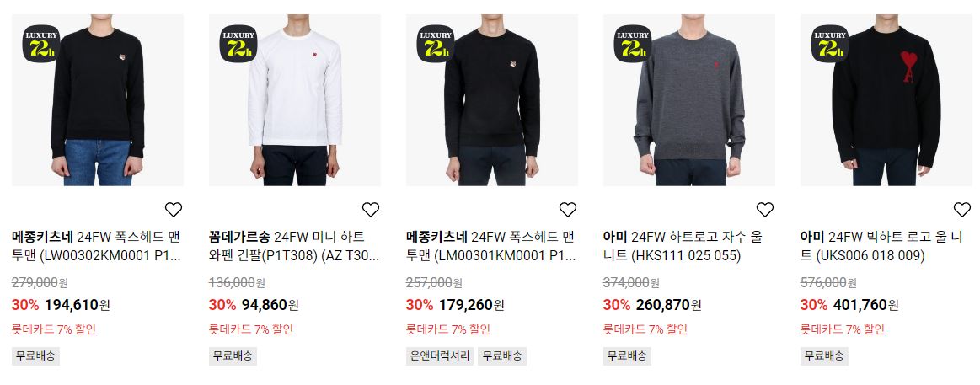Click Luxury 72h badge on gray knit
This screenshot has width=980, height=385.
click(633, 43)
